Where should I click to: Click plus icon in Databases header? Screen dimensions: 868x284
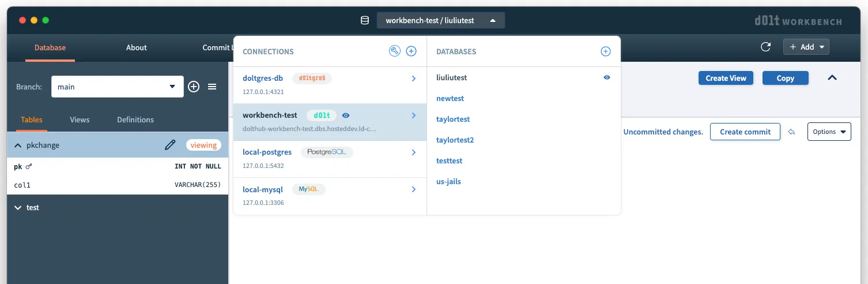coord(606,51)
